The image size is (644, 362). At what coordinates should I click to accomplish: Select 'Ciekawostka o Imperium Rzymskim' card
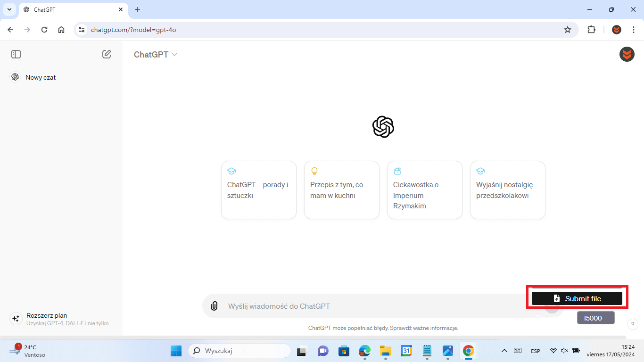tap(425, 190)
